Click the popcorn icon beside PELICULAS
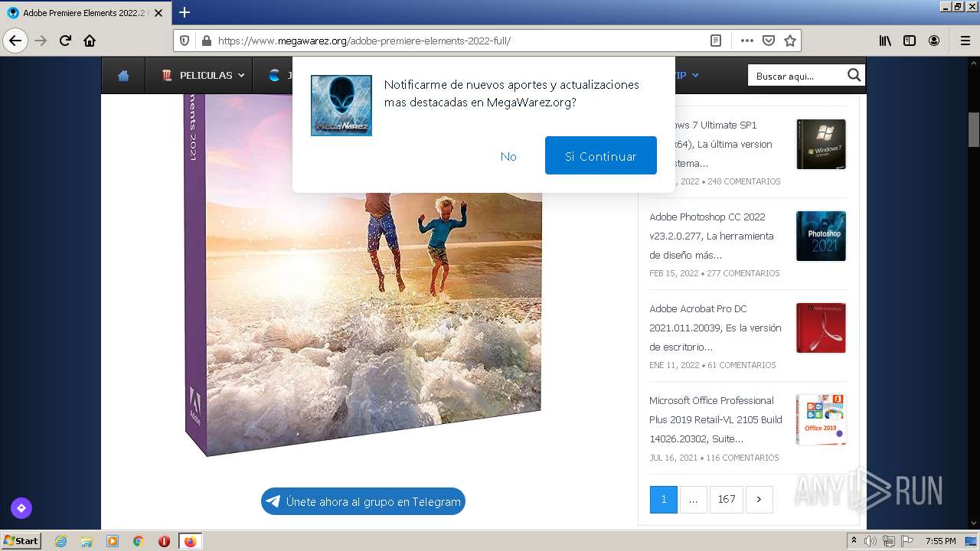Viewport: 980px width, 551px height. tap(167, 76)
